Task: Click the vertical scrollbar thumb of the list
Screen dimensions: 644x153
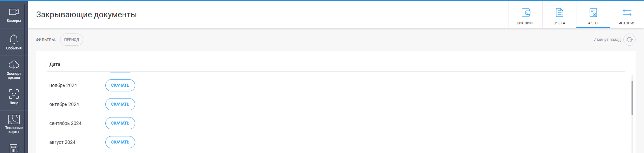Action: pos(632,98)
